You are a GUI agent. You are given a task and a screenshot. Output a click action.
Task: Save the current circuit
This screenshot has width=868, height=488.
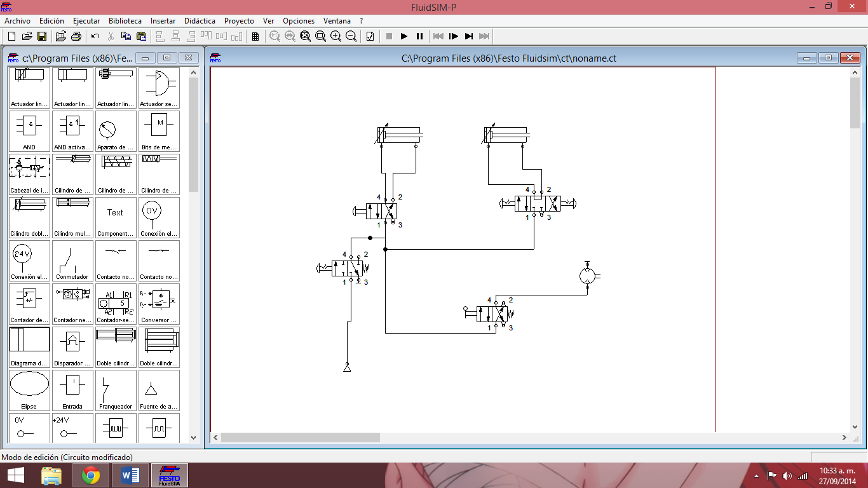(41, 36)
